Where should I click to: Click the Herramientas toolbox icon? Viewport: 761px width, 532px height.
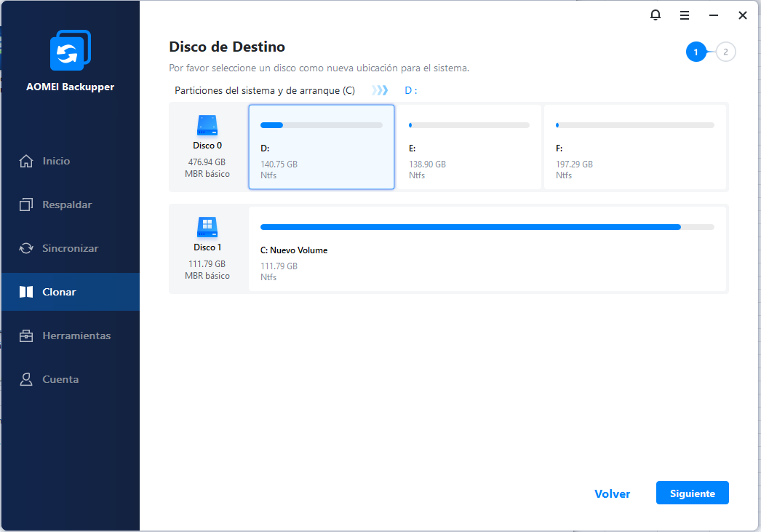coord(26,336)
